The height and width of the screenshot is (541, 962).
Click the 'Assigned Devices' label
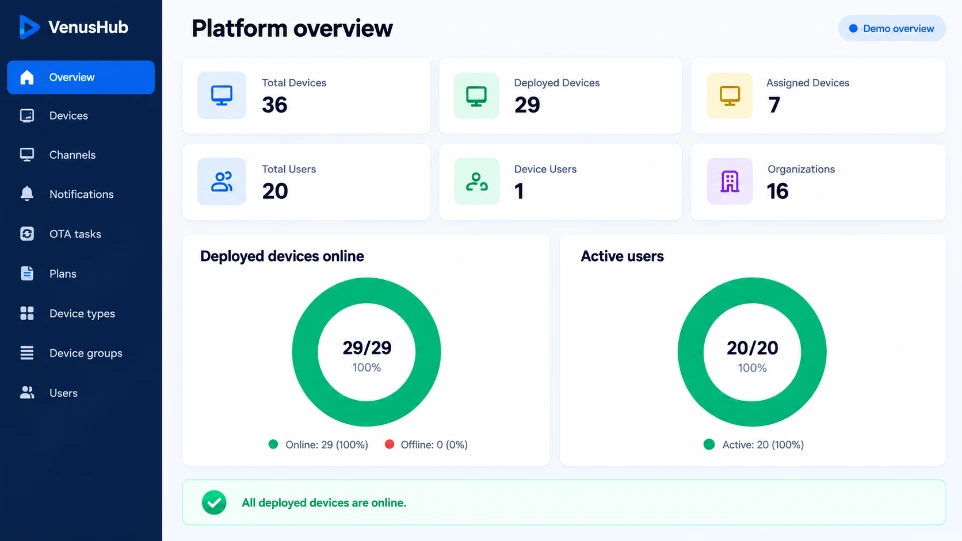point(807,83)
